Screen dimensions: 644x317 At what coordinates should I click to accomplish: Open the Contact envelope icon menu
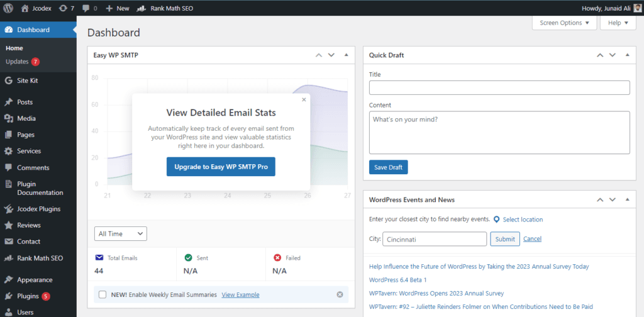tap(8, 242)
